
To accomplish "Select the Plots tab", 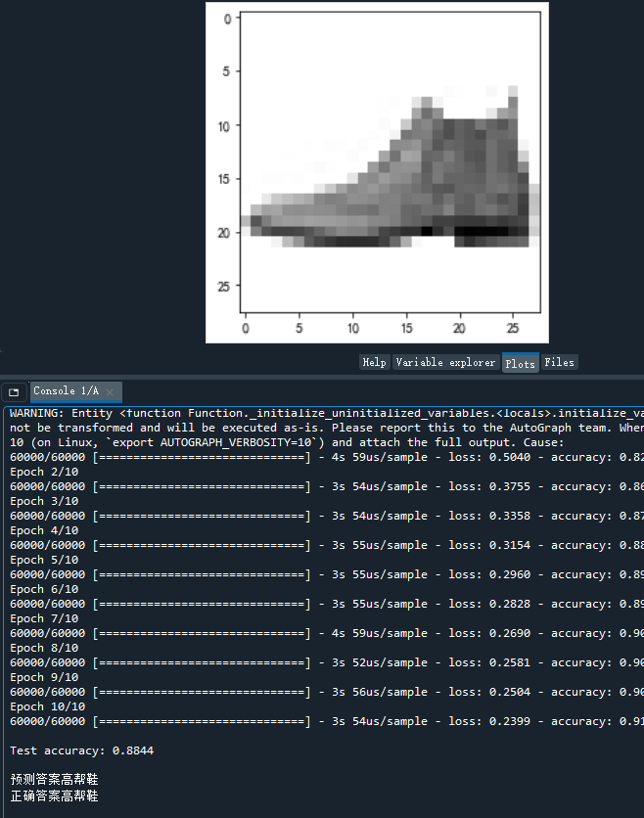I will [x=520, y=363].
